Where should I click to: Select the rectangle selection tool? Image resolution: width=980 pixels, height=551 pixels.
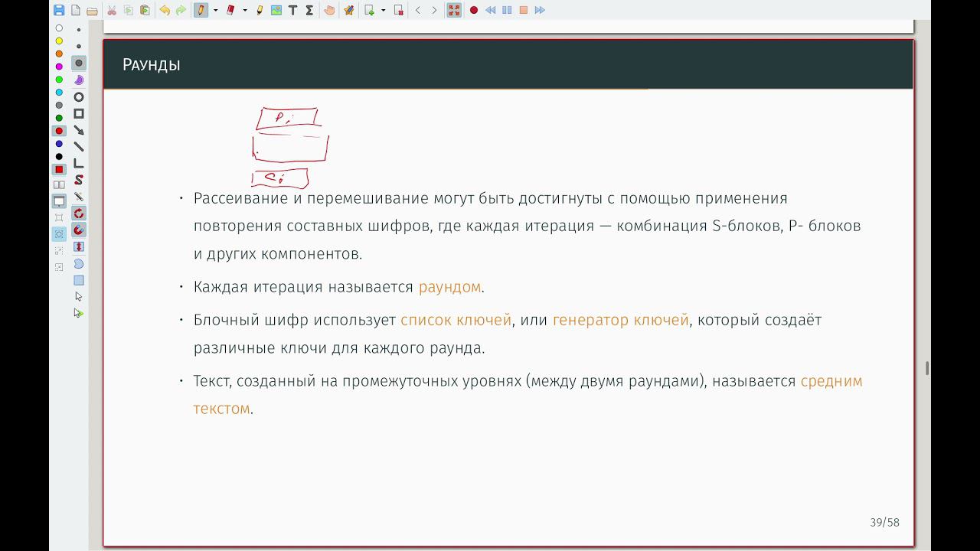pos(79,280)
